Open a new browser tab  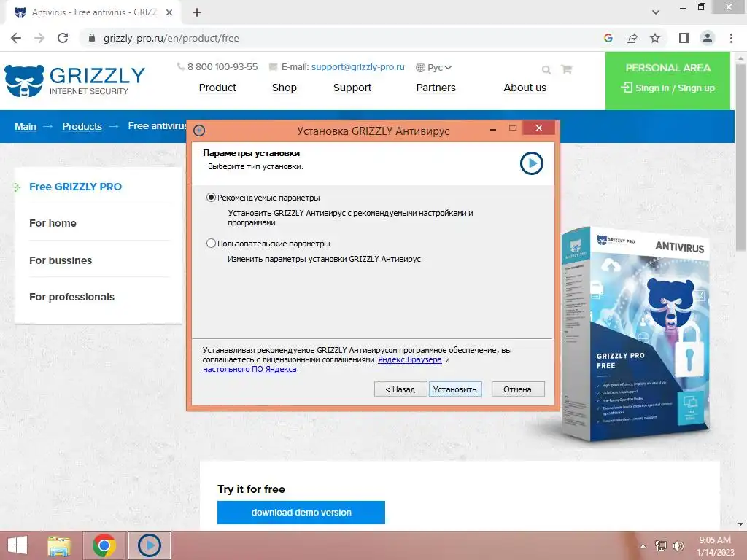(x=197, y=12)
